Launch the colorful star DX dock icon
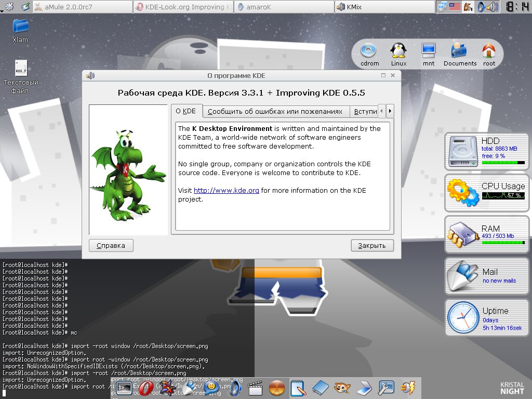The width and height of the screenshot is (532, 399). (167, 388)
